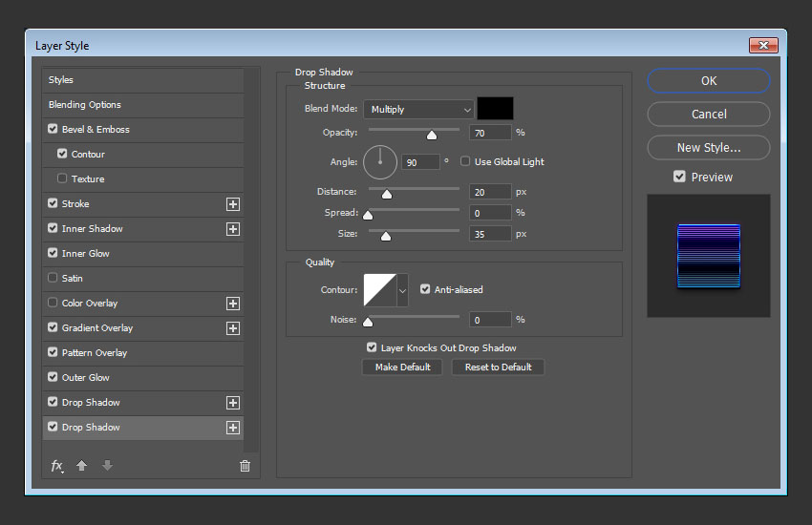812x525 pixels.
Task: Click plus icon on selected Drop Shadow row
Action: [233, 428]
